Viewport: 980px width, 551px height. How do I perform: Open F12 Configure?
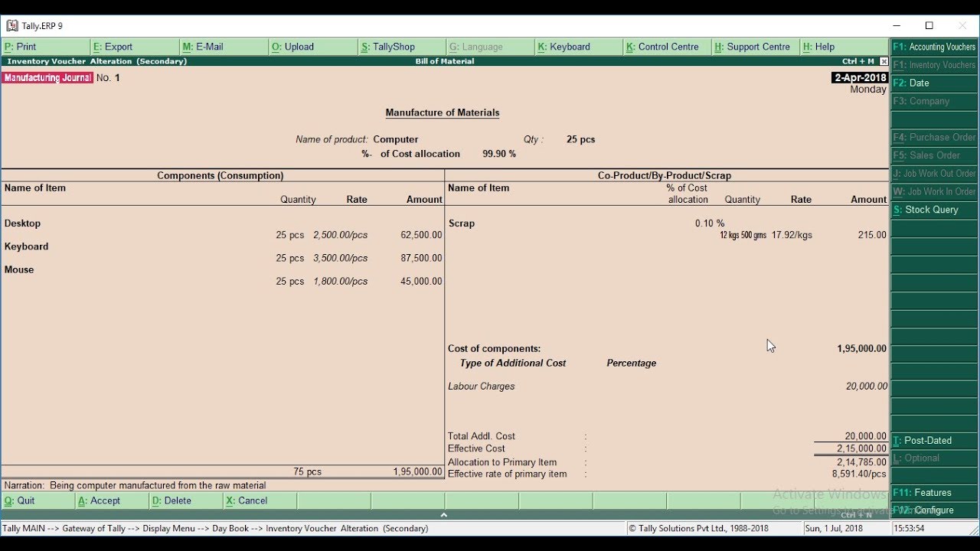click(x=934, y=510)
